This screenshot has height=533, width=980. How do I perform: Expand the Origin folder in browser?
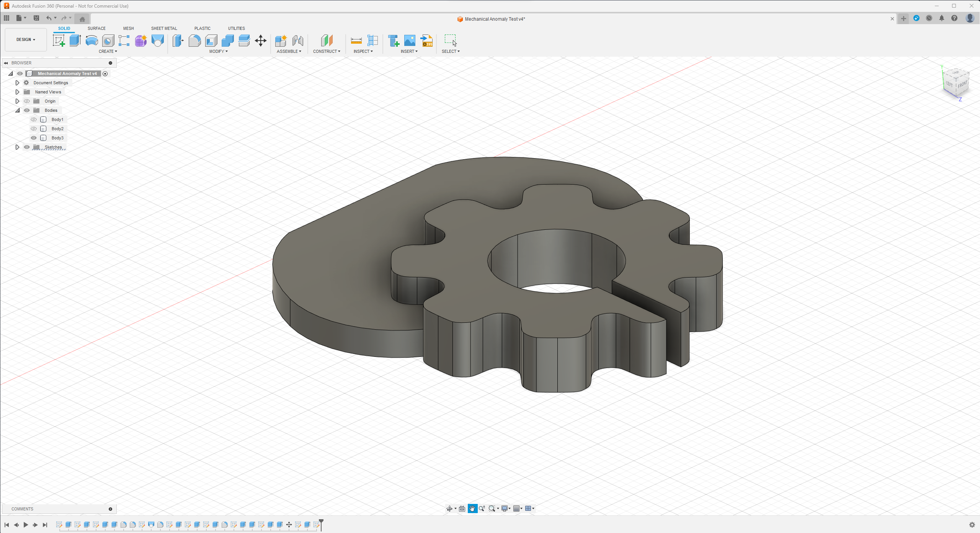[x=17, y=101]
